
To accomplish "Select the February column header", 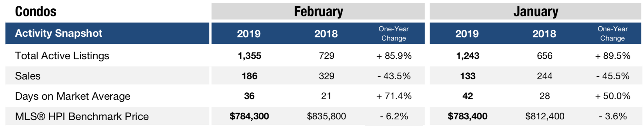I will coord(318,12).
